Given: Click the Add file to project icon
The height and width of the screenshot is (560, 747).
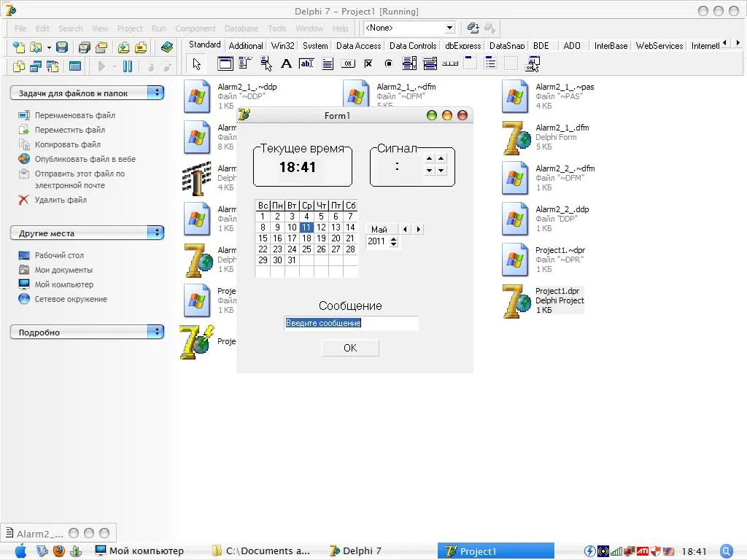Looking at the screenshot, I should pyautogui.click(x=124, y=47).
